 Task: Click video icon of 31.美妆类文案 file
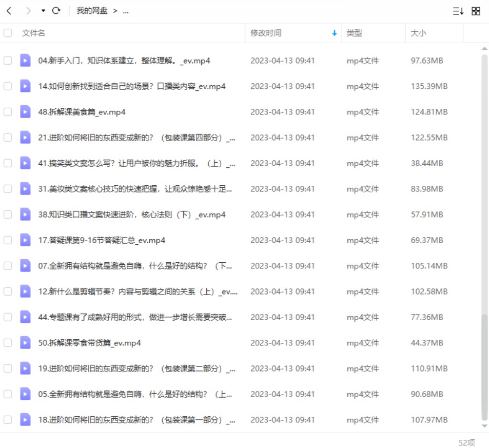tap(25, 188)
